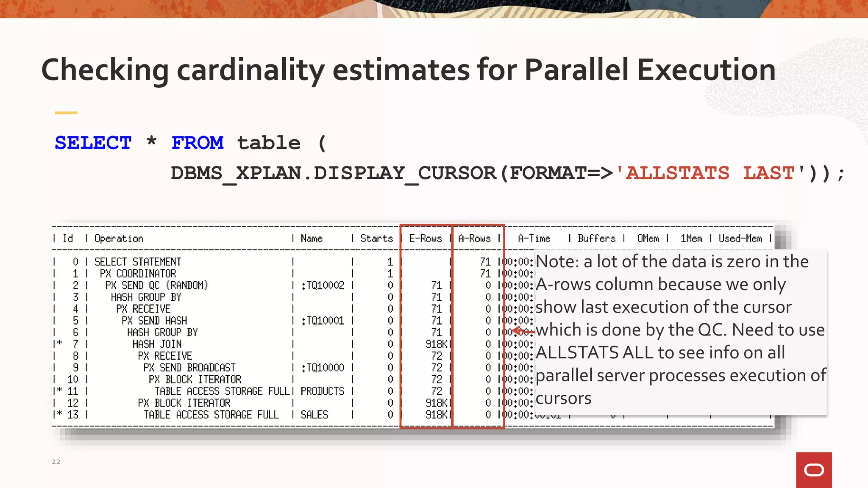
Task: Click the PX SEND QC (RANDOM) row
Action: (x=157, y=285)
